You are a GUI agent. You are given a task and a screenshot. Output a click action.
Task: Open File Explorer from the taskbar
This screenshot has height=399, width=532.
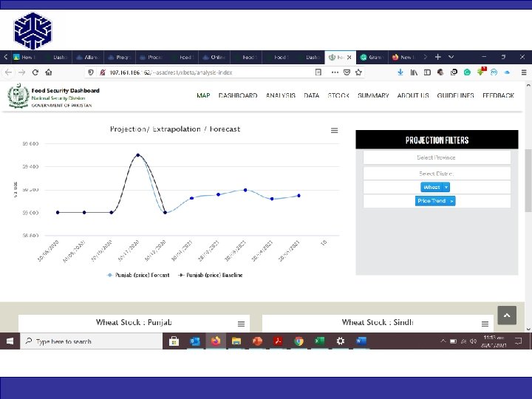click(x=236, y=341)
